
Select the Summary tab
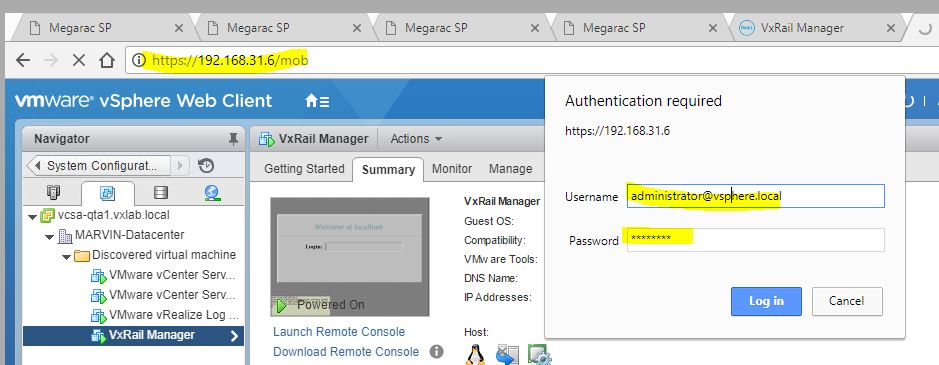coord(388,170)
